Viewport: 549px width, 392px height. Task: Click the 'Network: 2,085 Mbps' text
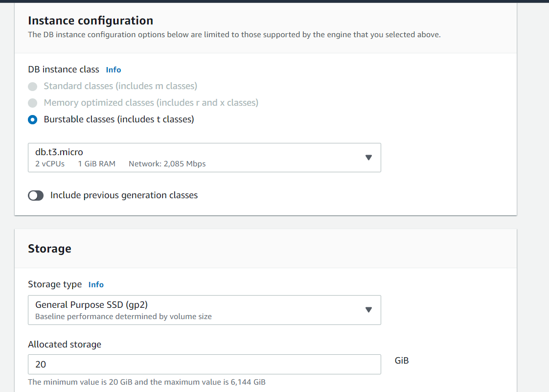pyautogui.click(x=167, y=163)
